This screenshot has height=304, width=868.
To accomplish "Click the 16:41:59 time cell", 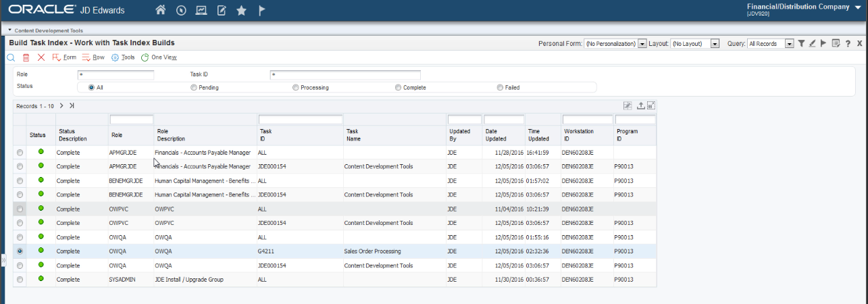I will point(543,152).
